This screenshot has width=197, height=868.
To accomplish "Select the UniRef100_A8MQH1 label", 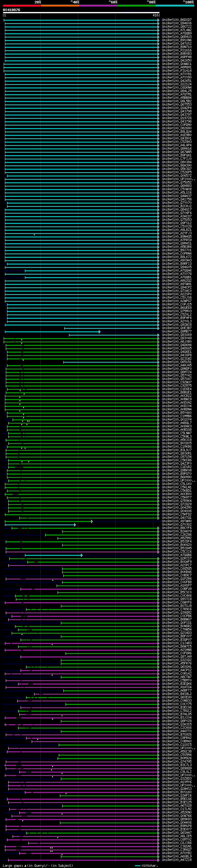I will click(x=177, y=67).
